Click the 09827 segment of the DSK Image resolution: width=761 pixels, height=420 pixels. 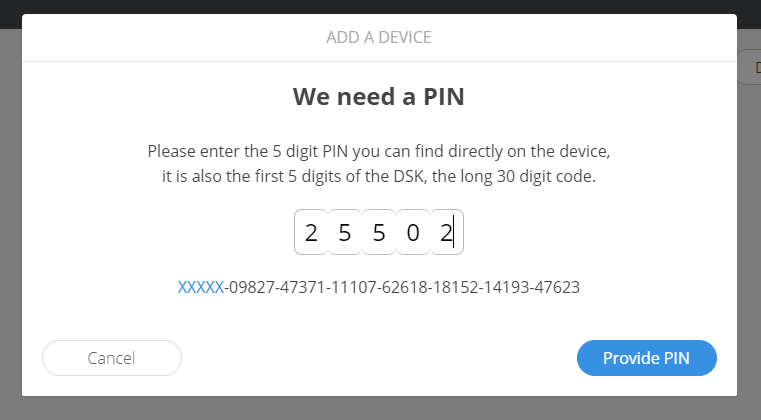coord(250,287)
